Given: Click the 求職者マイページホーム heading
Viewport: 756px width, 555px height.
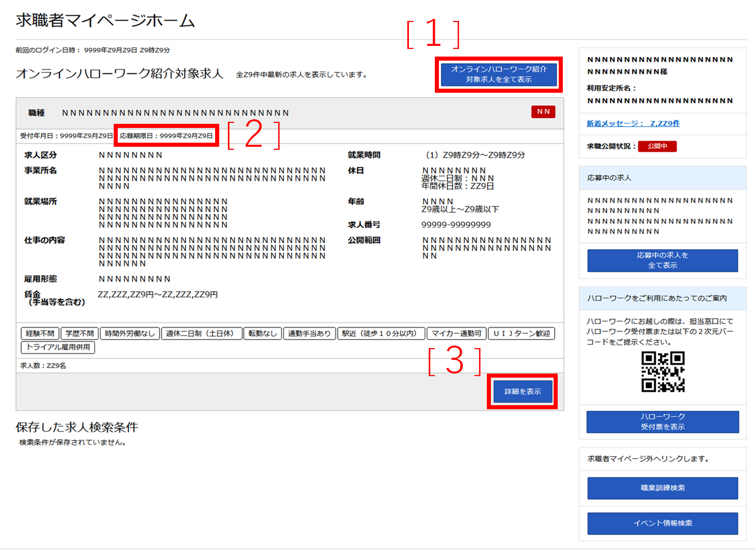Looking at the screenshot, I should [105, 20].
